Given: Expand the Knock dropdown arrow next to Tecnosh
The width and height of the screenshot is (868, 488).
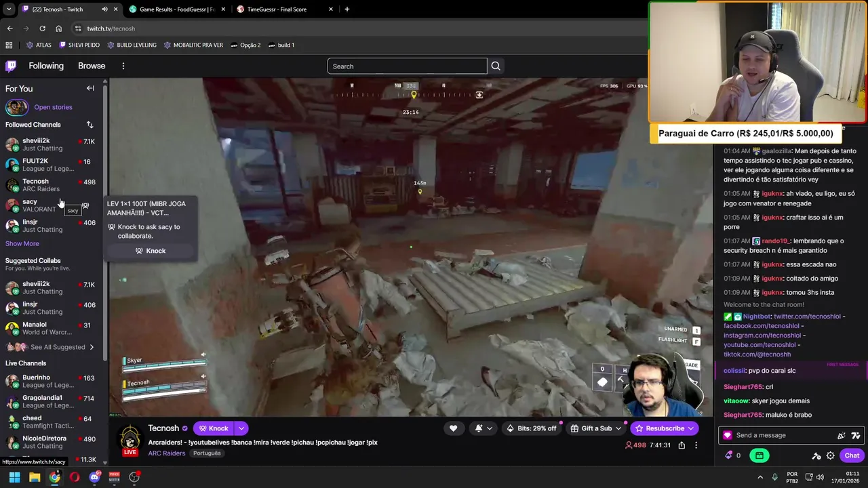Looking at the screenshot, I should 241,428.
